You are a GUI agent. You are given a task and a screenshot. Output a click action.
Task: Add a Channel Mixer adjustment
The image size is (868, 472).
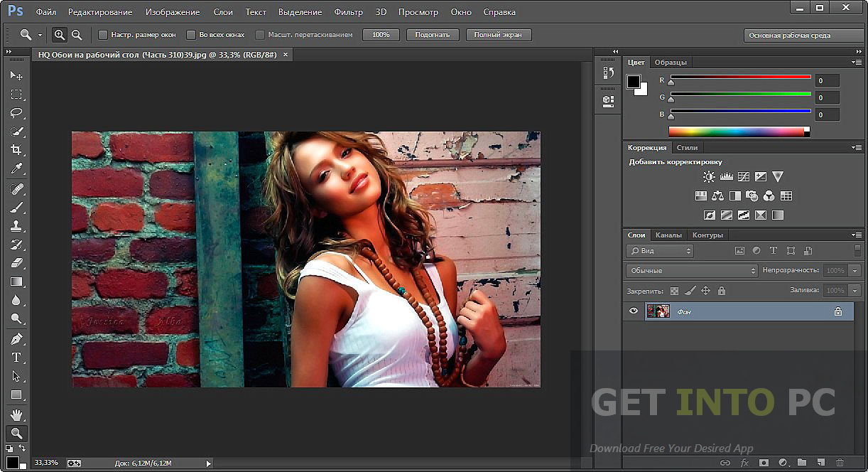769,195
